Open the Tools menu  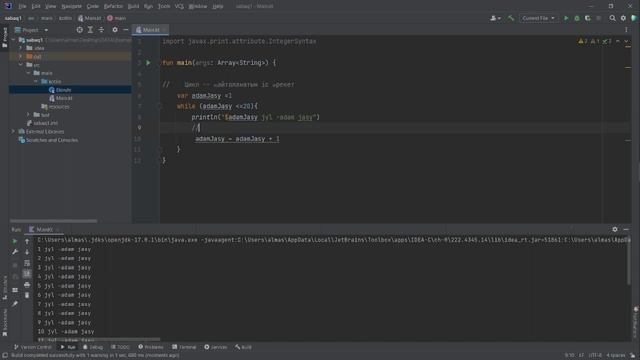point(164,6)
